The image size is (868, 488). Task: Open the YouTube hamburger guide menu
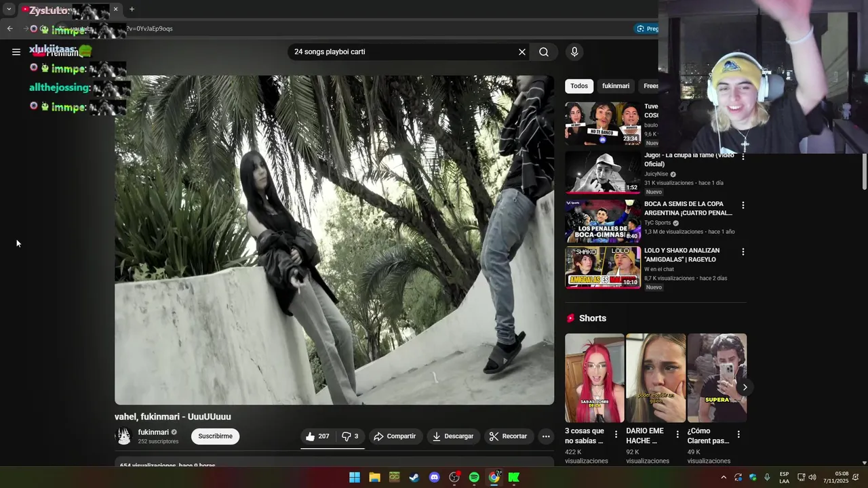click(x=16, y=52)
